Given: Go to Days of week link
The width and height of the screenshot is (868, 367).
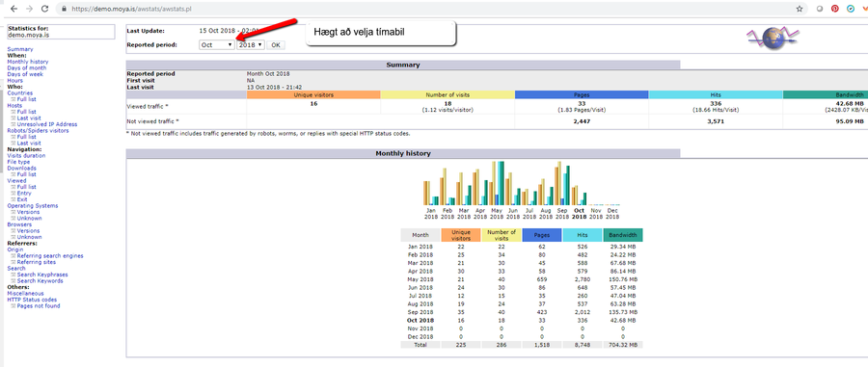Looking at the screenshot, I should point(25,74).
